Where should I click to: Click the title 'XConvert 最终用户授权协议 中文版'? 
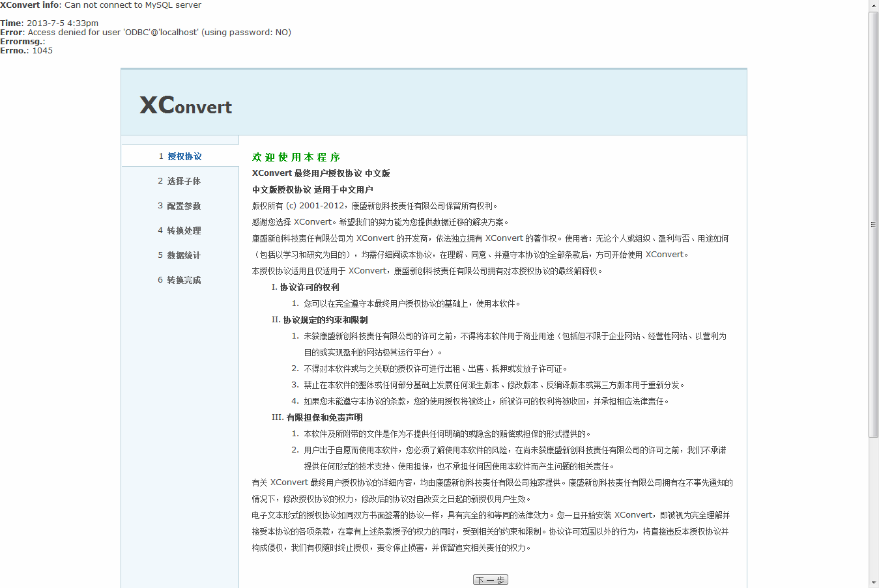pos(321,173)
